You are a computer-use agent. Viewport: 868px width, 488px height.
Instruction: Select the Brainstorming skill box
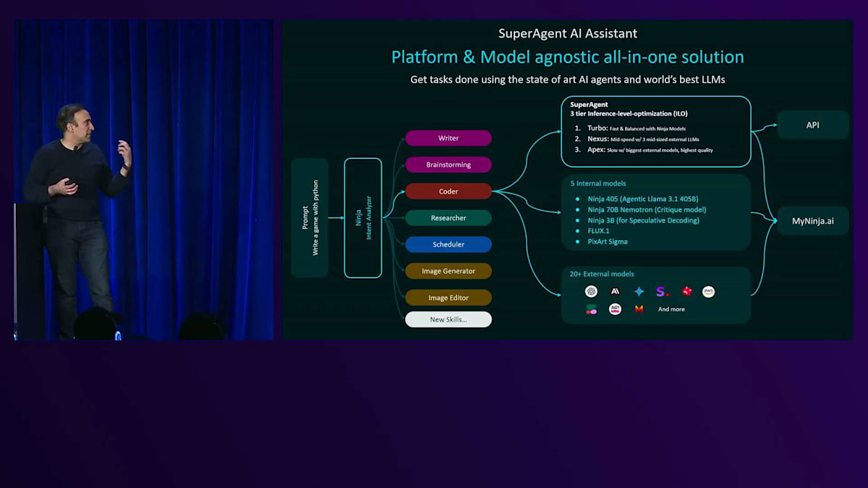448,165
